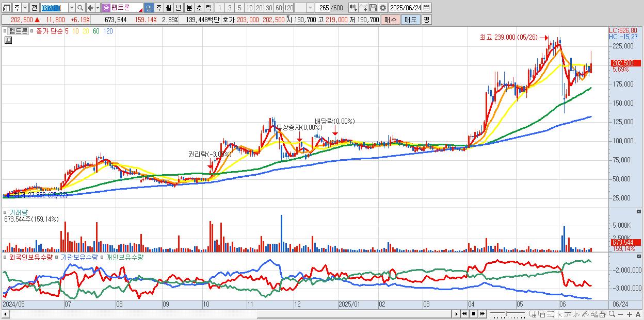Click the bottom magnifier zoom icon
Screen dimensions: 644x320
[612, 314]
